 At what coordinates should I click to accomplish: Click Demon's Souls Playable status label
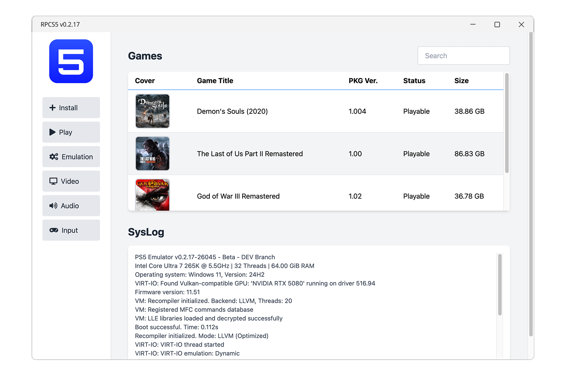point(416,111)
